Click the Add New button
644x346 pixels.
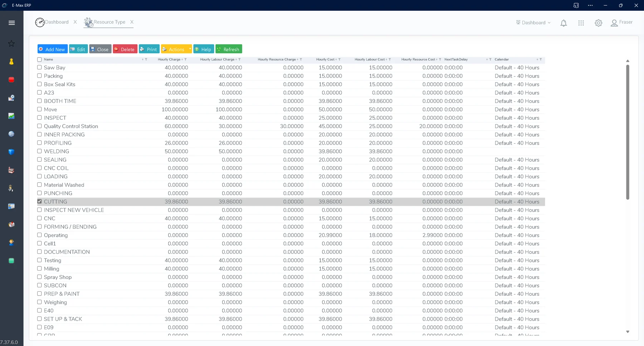(53, 49)
